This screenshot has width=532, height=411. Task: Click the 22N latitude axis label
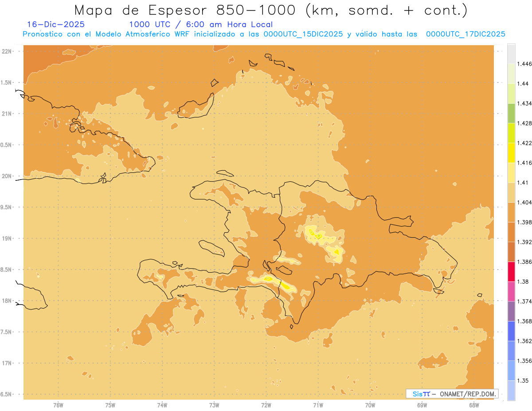[x=7, y=51]
